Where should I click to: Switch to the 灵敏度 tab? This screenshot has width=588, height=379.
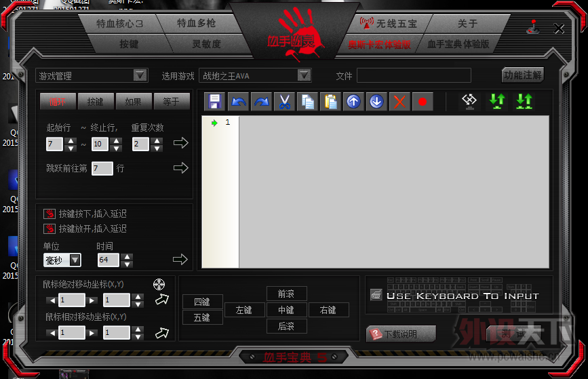tap(206, 44)
